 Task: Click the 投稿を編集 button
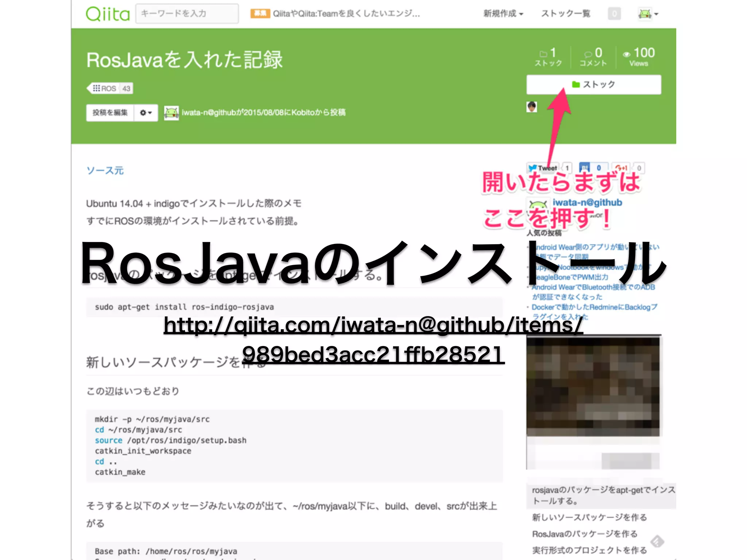(x=110, y=113)
